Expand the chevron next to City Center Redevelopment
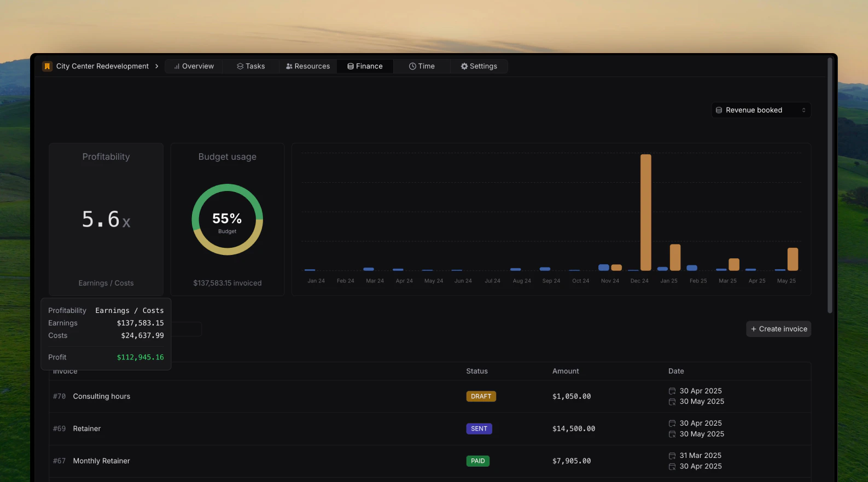The height and width of the screenshot is (482, 868). pyautogui.click(x=156, y=66)
